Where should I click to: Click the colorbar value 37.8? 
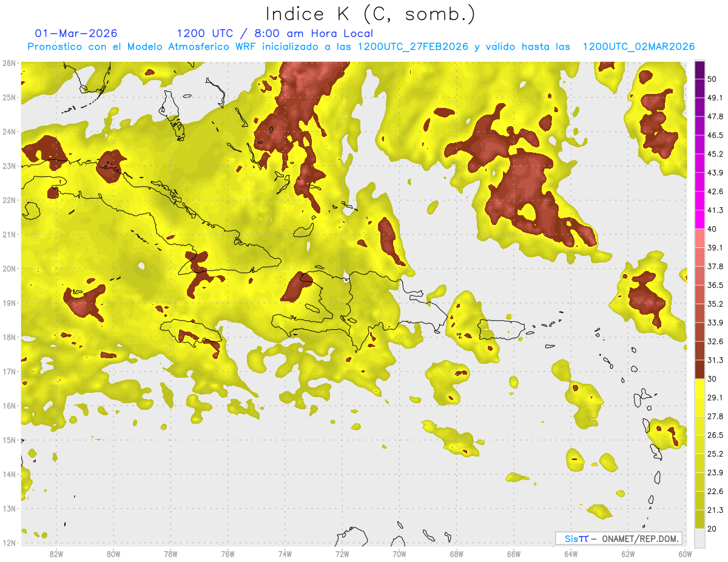tap(715, 267)
